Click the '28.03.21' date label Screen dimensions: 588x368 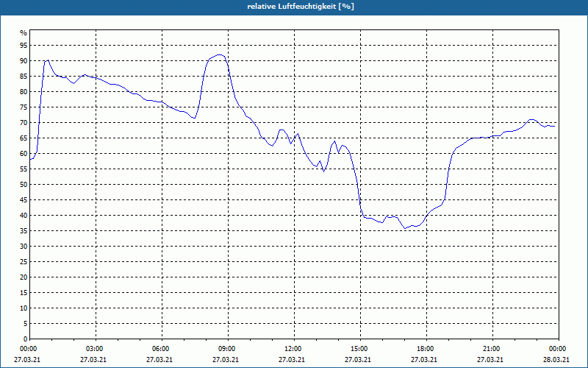556,360
